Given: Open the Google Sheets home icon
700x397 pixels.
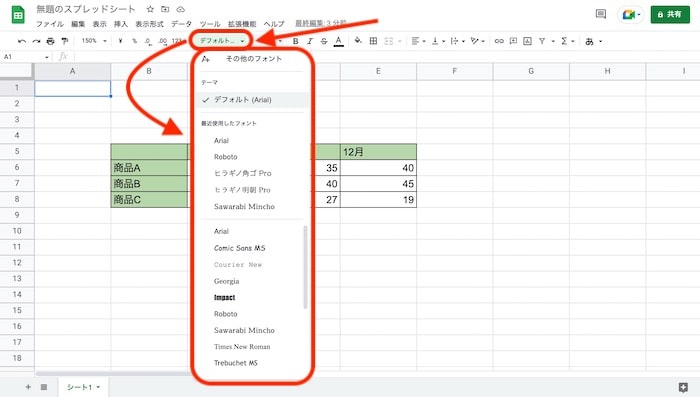Looking at the screenshot, I should pos(18,15).
